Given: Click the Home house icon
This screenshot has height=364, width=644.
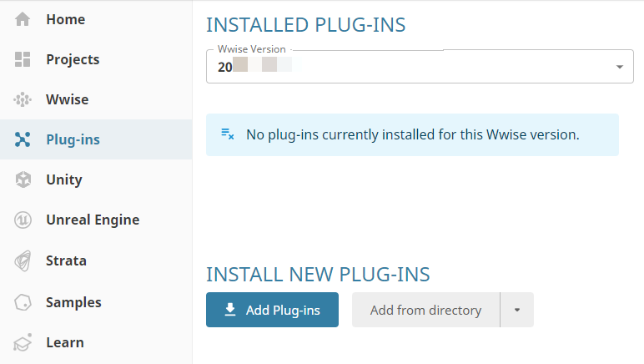Looking at the screenshot, I should click(23, 19).
